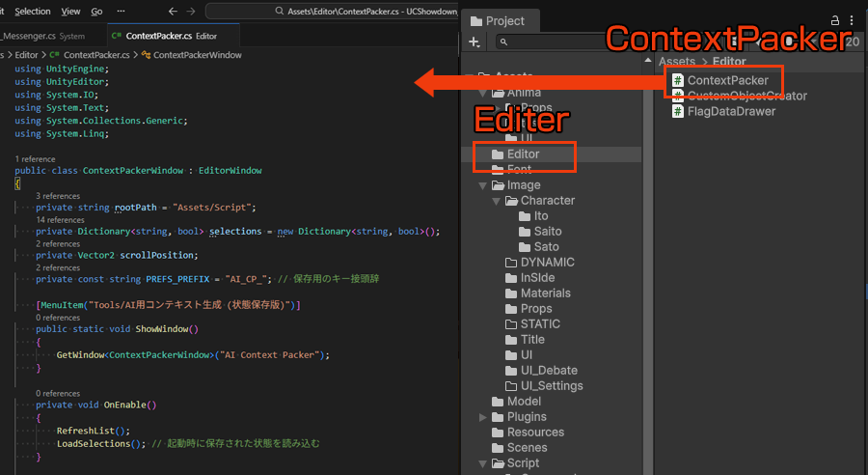Select the FlagDataDrawer script icon
Viewport: 868px width, 475px height.
tap(678, 111)
